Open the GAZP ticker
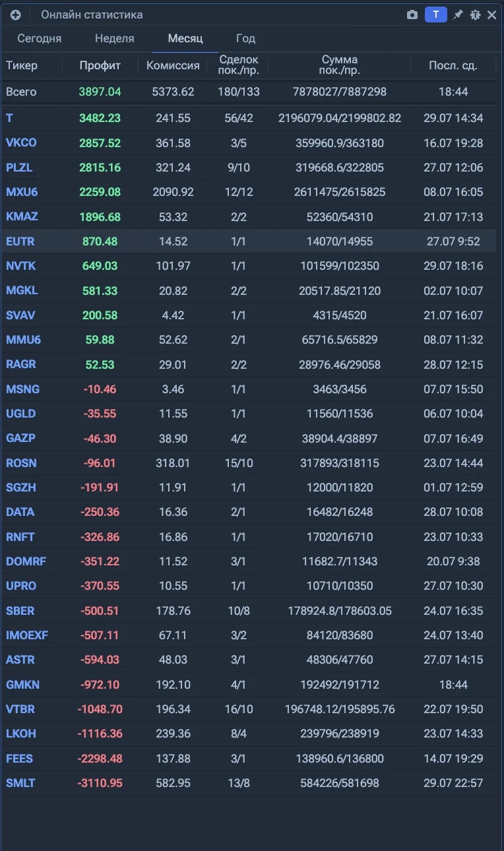 click(x=20, y=438)
